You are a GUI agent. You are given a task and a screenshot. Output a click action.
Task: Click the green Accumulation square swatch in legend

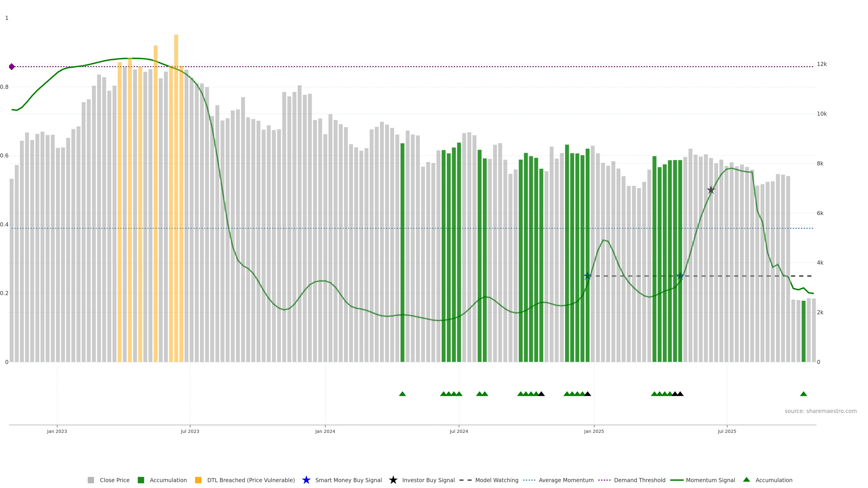coord(141,480)
